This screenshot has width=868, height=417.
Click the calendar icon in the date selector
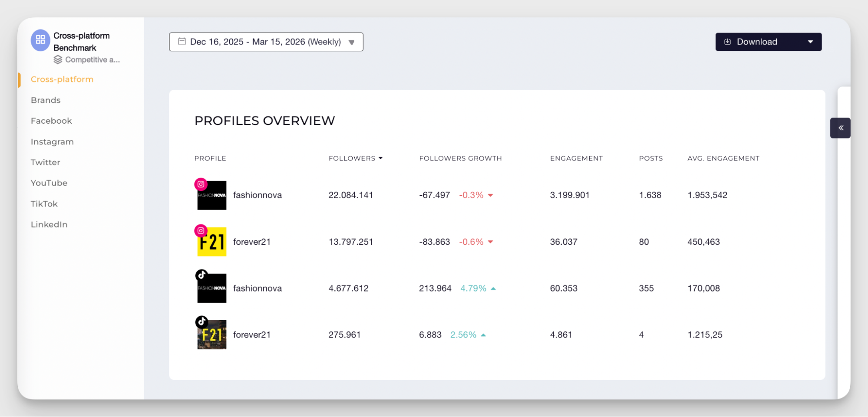[x=182, y=41]
